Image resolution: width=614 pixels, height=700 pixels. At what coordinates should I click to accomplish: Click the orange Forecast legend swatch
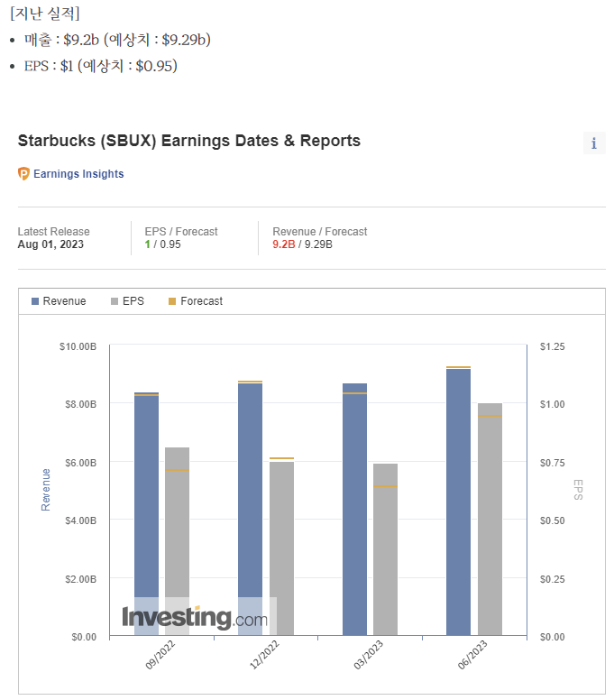pyautogui.click(x=172, y=301)
